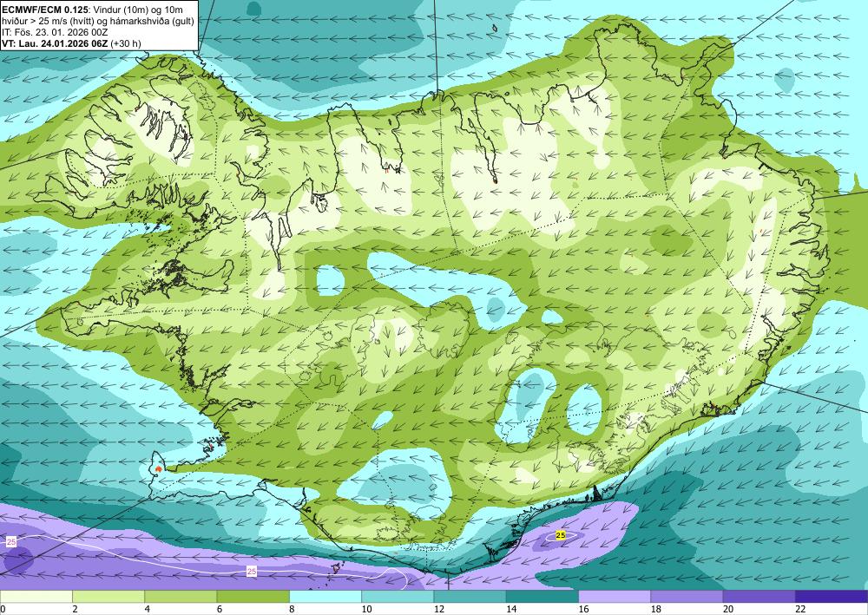Image resolution: width=868 pixels, height=615 pixels.
Task: Click the yellow '25' maximum gust label
Action: [x=561, y=535]
